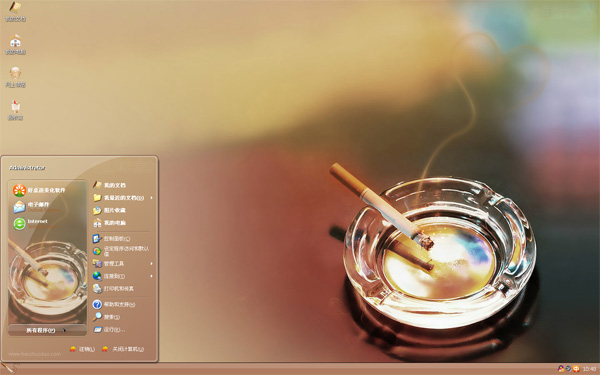This screenshot has width=600, height=375.
Task: Open 帮助和支持 help and support
Action: click(x=114, y=305)
